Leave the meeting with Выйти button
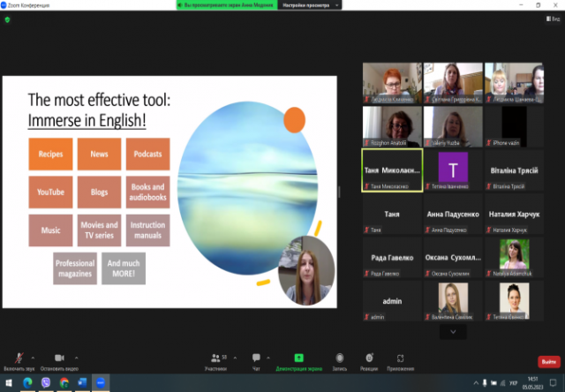Viewport: 565px width, 392px height. (549, 361)
